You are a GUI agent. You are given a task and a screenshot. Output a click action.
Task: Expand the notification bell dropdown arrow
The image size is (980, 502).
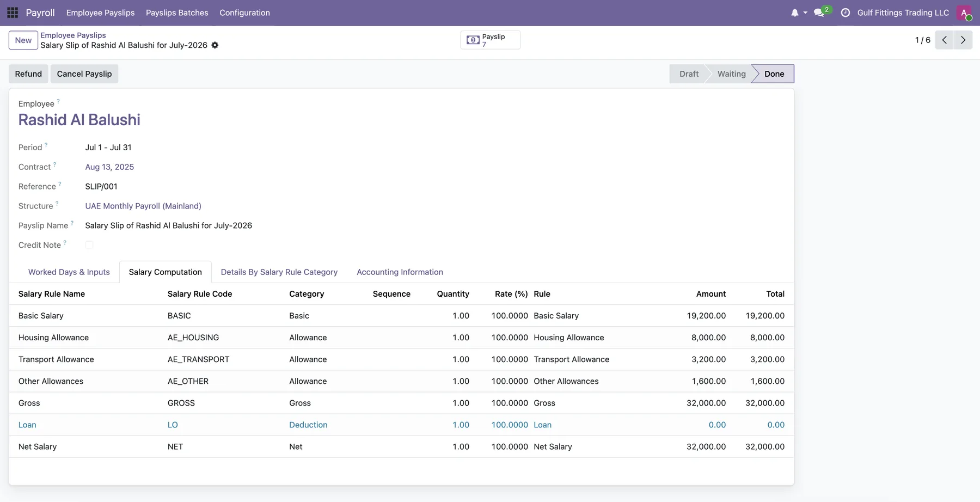805,13
